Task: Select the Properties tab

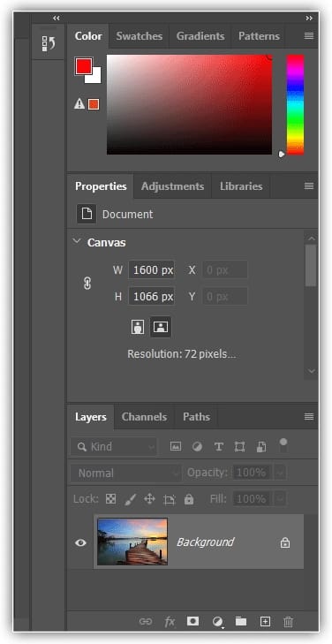Action: point(101,186)
